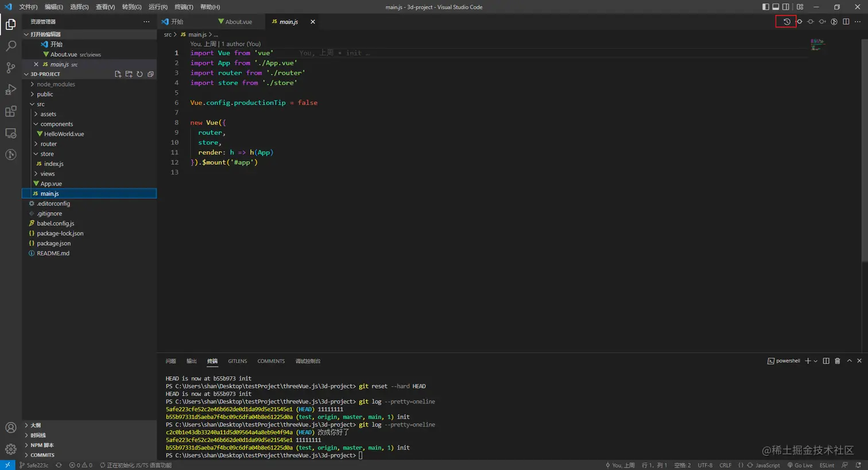Collapse the src folder
The width and height of the screenshot is (868, 470).
89,104
